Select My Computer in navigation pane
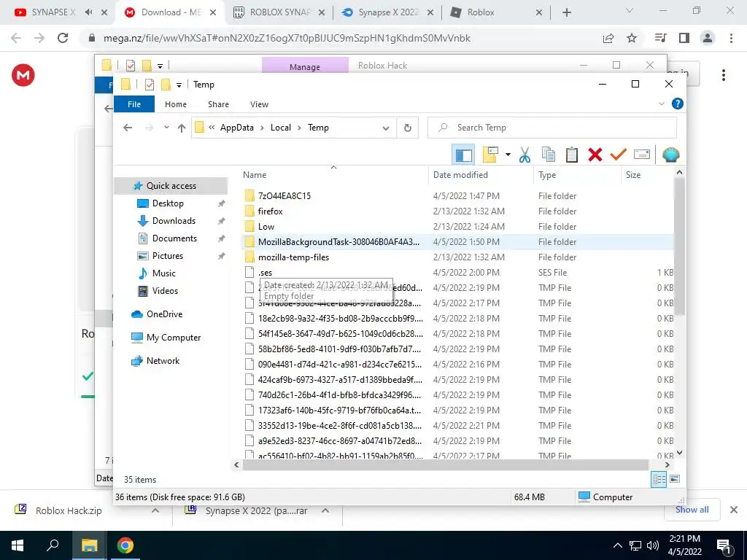This screenshot has height=560, width=747. point(174,338)
